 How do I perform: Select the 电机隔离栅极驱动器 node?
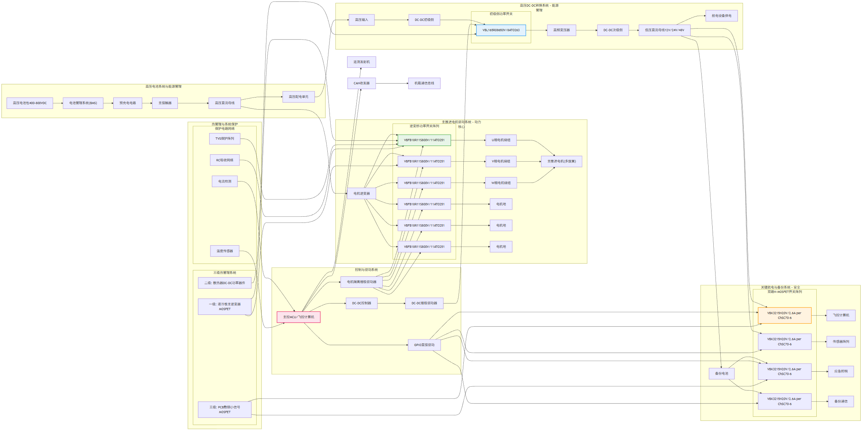(361, 282)
